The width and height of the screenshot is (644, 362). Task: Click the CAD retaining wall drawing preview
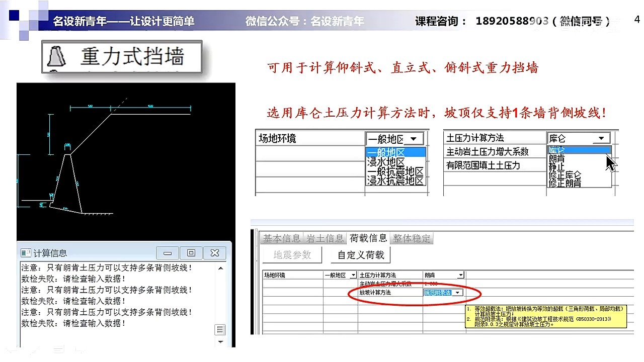pos(126,161)
